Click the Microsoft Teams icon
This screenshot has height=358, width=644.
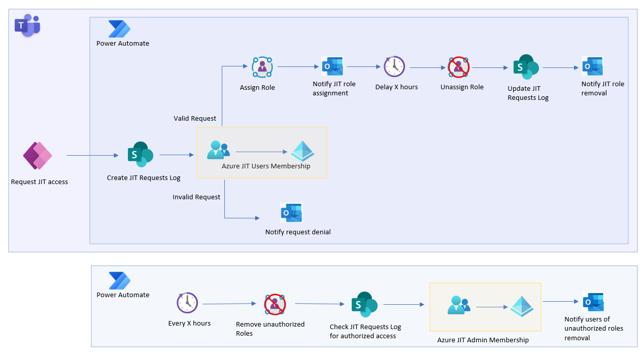[x=27, y=25]
